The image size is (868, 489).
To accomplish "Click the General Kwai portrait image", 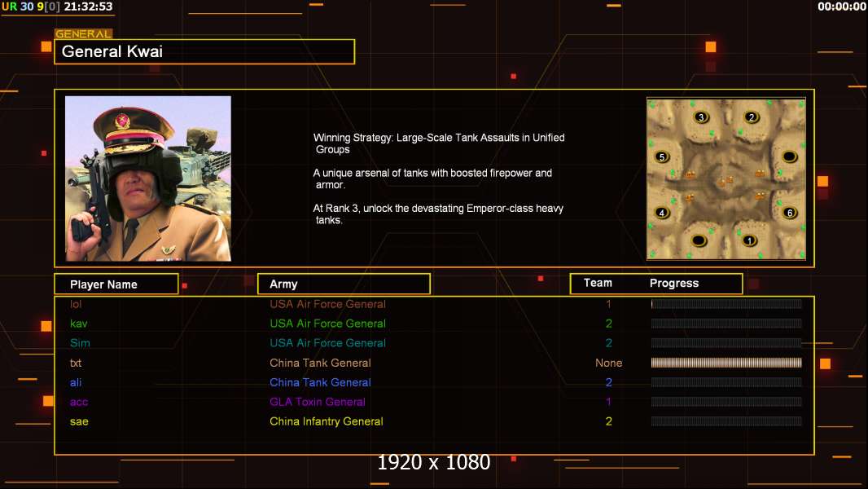I will [148, 178].
